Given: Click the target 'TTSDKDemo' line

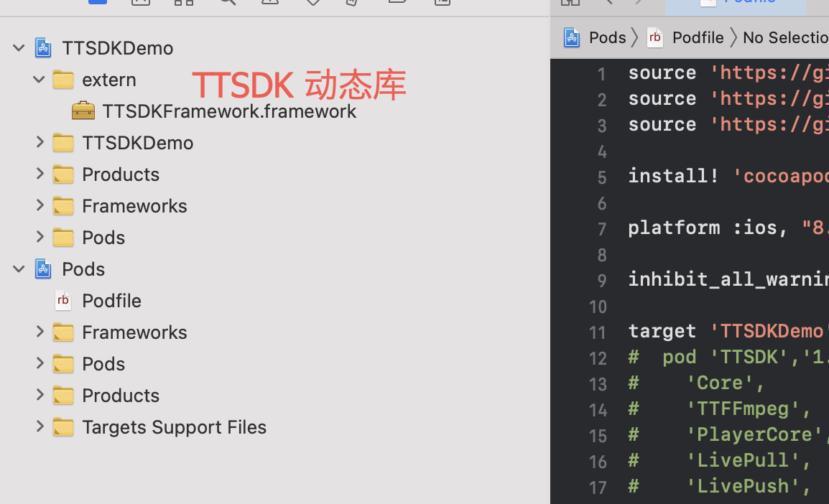Looking at the screenshot, I should pyautogui.click(x=728, y=331).
